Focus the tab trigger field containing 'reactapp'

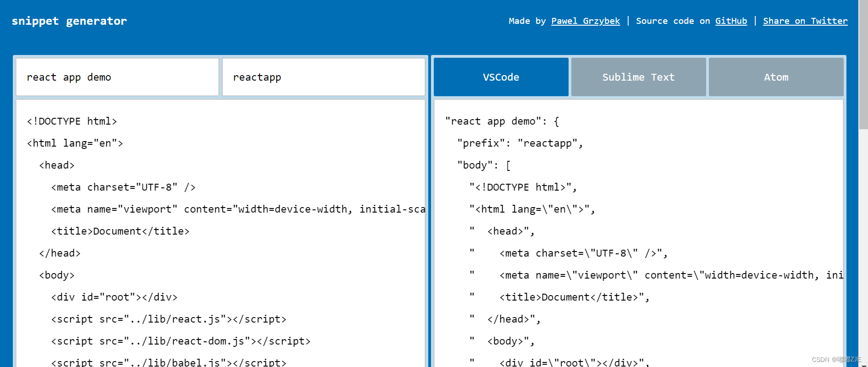tap(324, 77)
